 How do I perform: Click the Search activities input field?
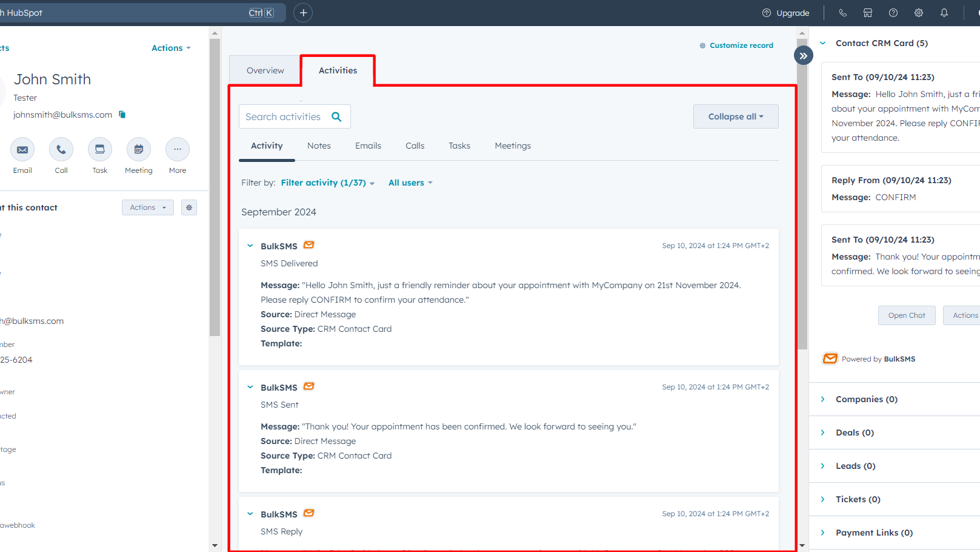tap(284, 116)
